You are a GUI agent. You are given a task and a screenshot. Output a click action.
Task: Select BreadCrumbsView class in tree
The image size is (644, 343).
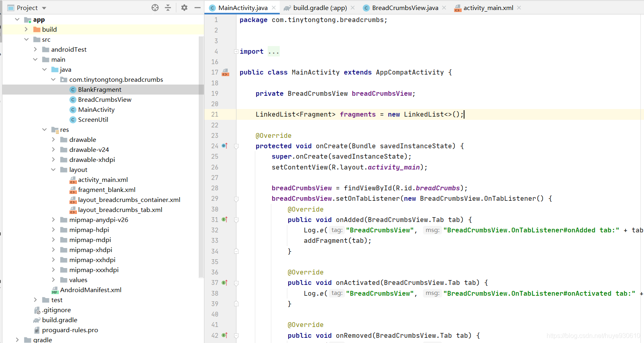pos(105,99)
